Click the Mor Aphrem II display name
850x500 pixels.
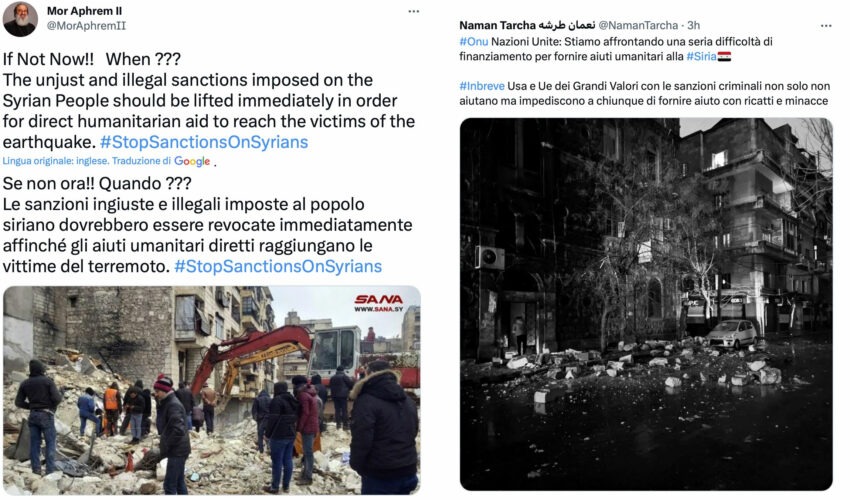tap(84, 11)
